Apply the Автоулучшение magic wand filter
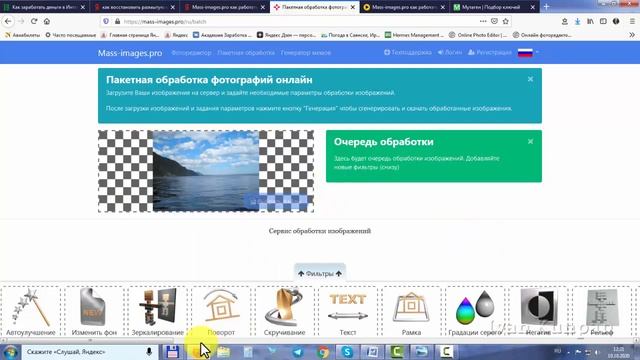 coord(31,312)
